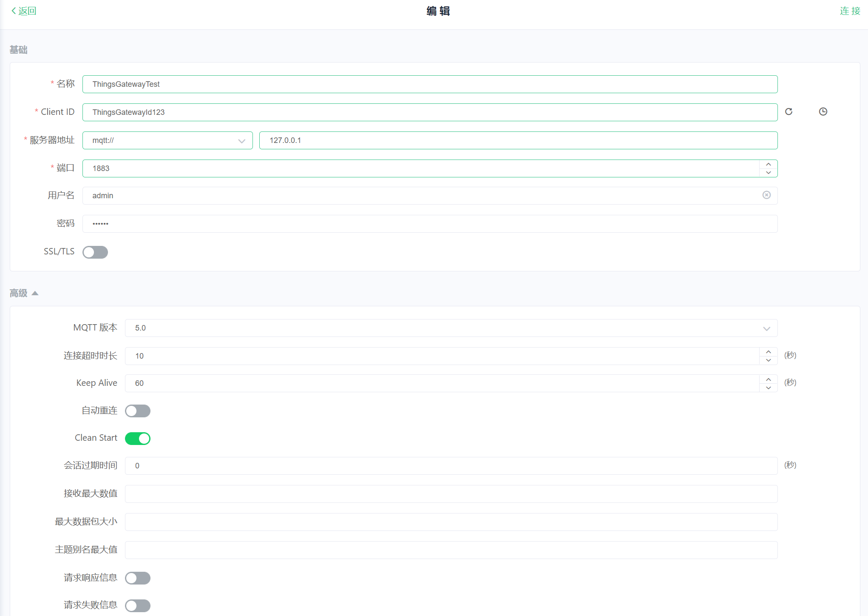
Task: Toggle the SSL/TLS switch
Action: (x=95, y=252)
